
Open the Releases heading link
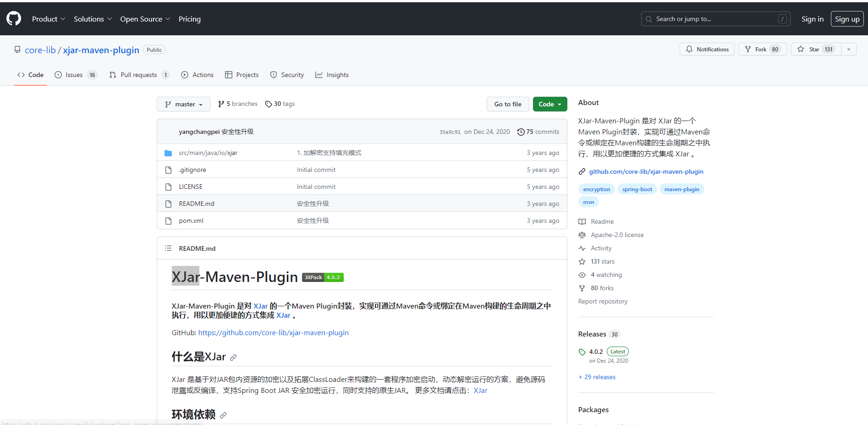[x=599, y=334]
